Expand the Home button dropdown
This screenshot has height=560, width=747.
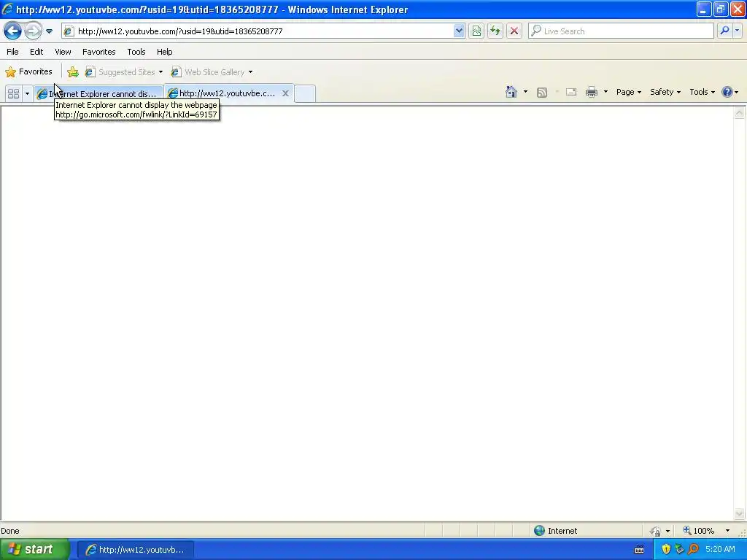(525, 92)
